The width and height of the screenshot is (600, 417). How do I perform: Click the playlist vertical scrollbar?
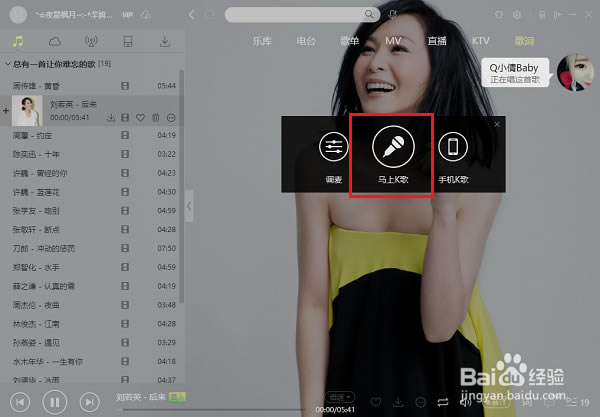(182, 186)
